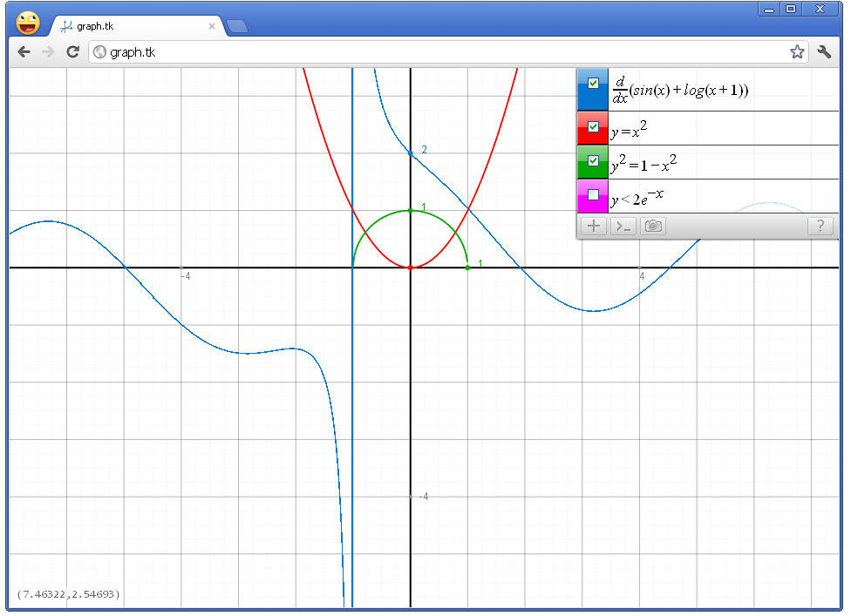The height and width of the screenshot is (616, 851).
Task: Minimize the browser window
Action: [x=768, y=10]
